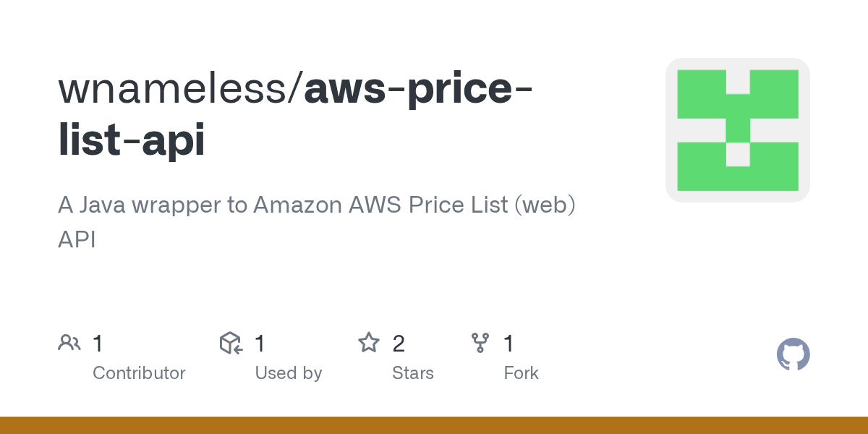
Task: Click the "Contributor" label
Action: 139,373
